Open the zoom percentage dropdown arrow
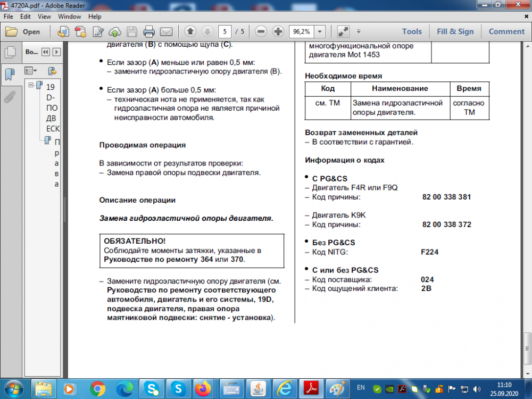 click(320, 31)
